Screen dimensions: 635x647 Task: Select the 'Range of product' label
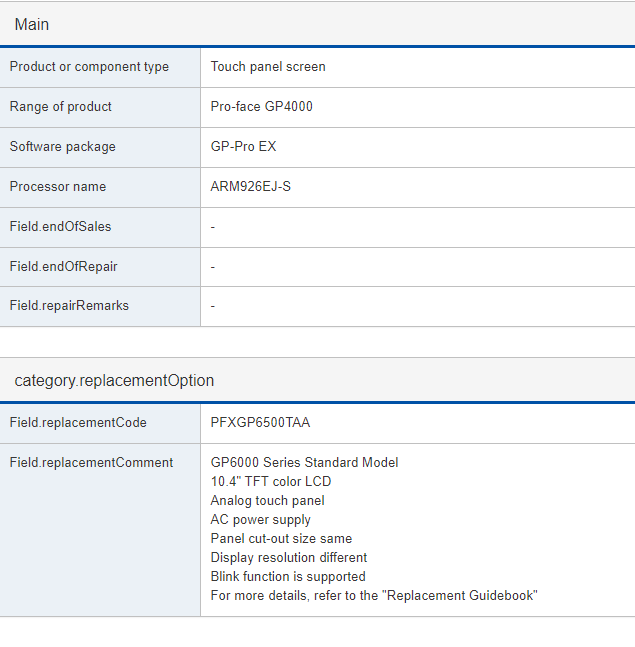(61, 106)
